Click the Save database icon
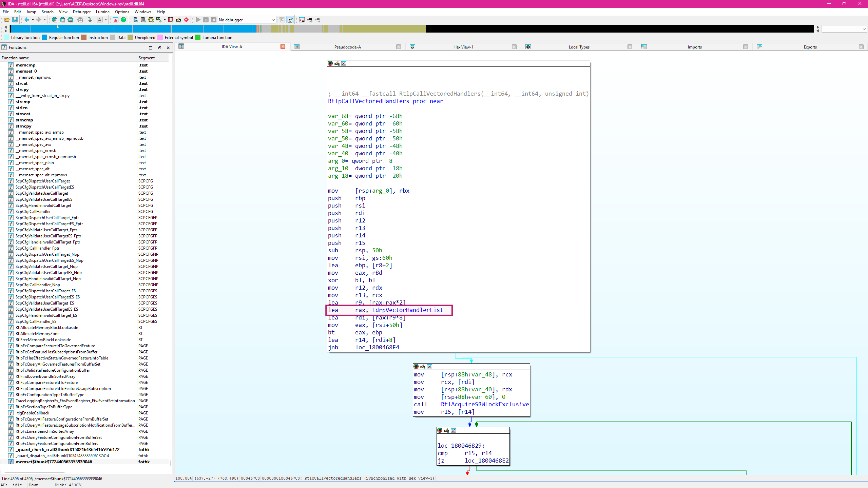The height and width of the screenshot is (488, 868). [x=15, y=20]
